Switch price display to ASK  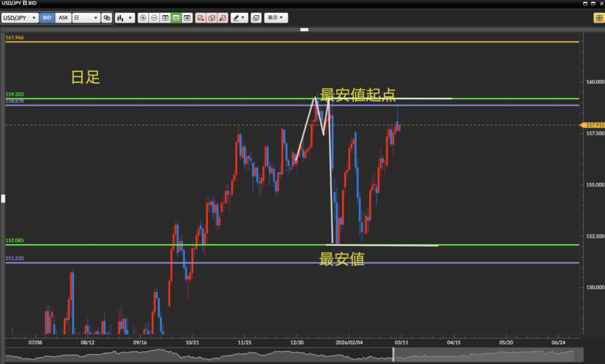[63, 18]
